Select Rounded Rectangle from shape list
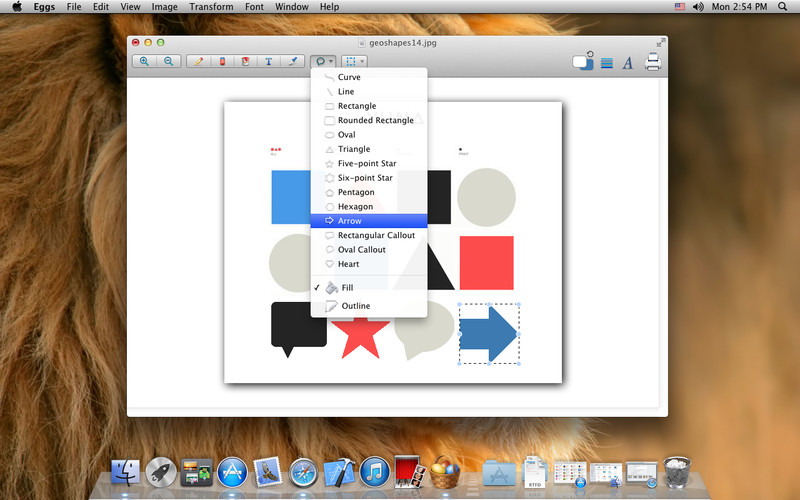Screen dimensions: 800x500 (x=375, y=121)
